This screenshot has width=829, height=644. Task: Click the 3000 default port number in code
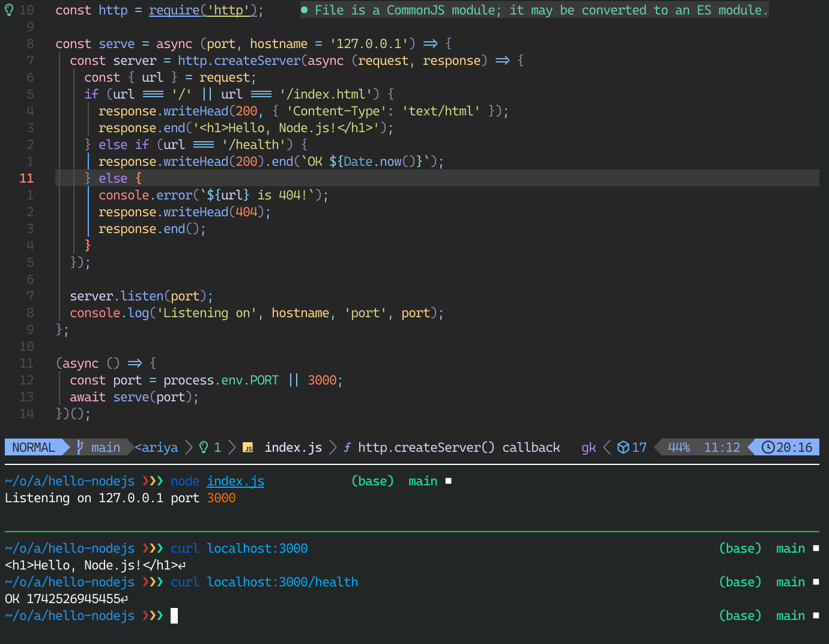pyautogui.click(x=322, y=380)
